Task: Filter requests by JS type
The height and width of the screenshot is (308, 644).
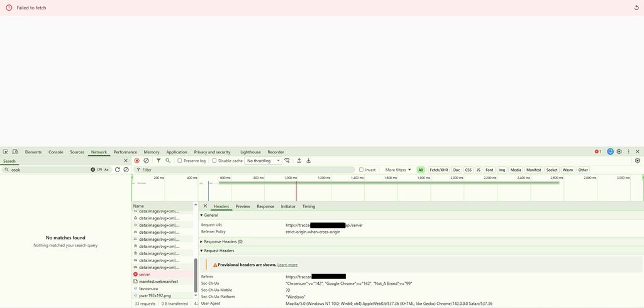Action: (x=479, y=170)
